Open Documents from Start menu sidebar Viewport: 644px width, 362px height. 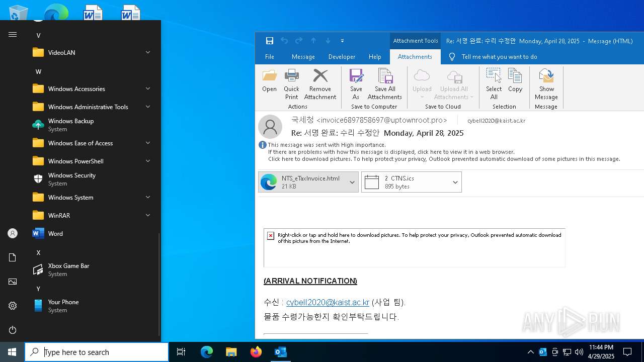coord(13,257)
